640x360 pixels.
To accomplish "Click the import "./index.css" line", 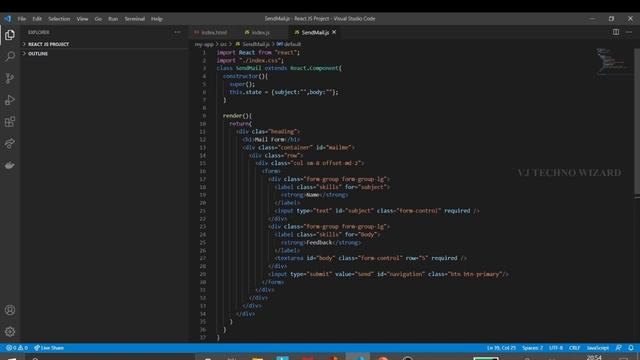I will (x=250, y=60).
